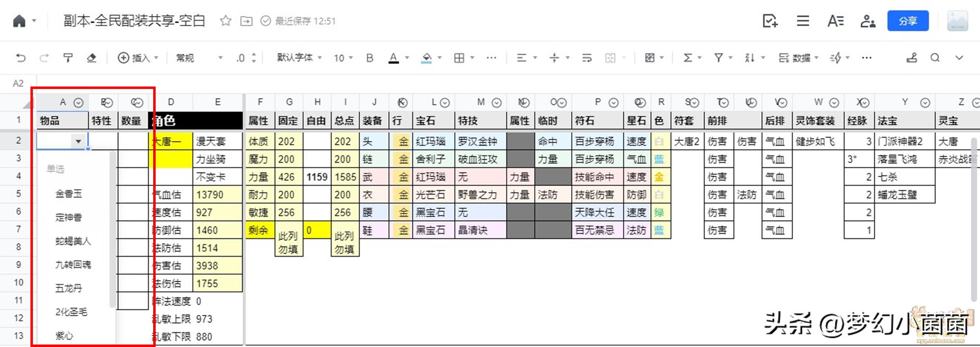
Task: Click the 分享 share button
Action: click(x=908, y=21)
